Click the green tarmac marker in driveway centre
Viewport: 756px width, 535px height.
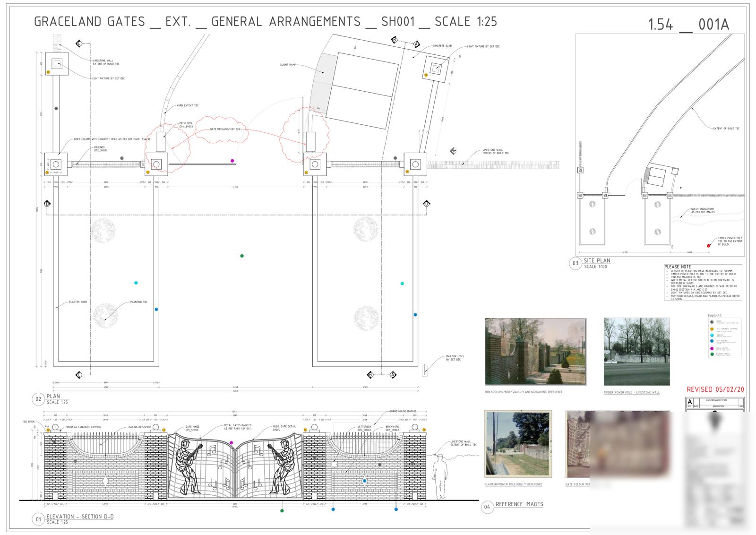click(242, 256)
